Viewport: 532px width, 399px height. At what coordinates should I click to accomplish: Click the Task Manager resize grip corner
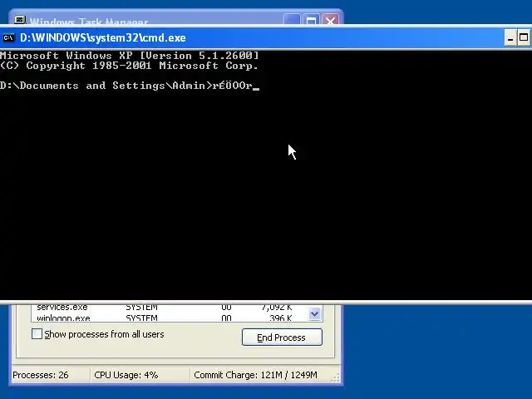pyautogui.click(x=335, y=378)
